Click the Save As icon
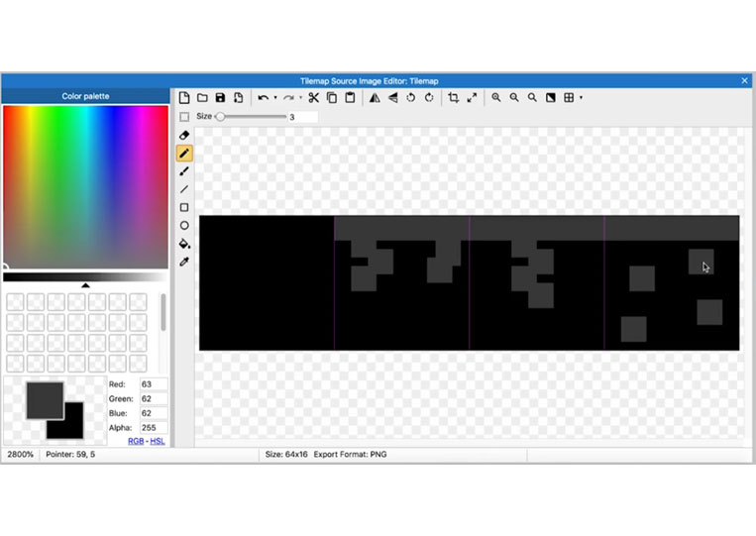 tap(238, 98)
